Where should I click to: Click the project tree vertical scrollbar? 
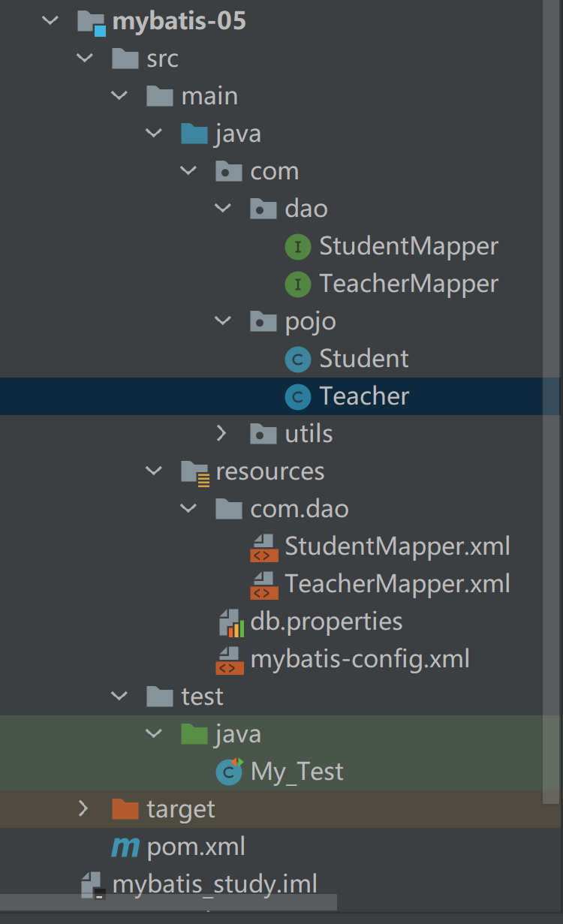(552, 375)
